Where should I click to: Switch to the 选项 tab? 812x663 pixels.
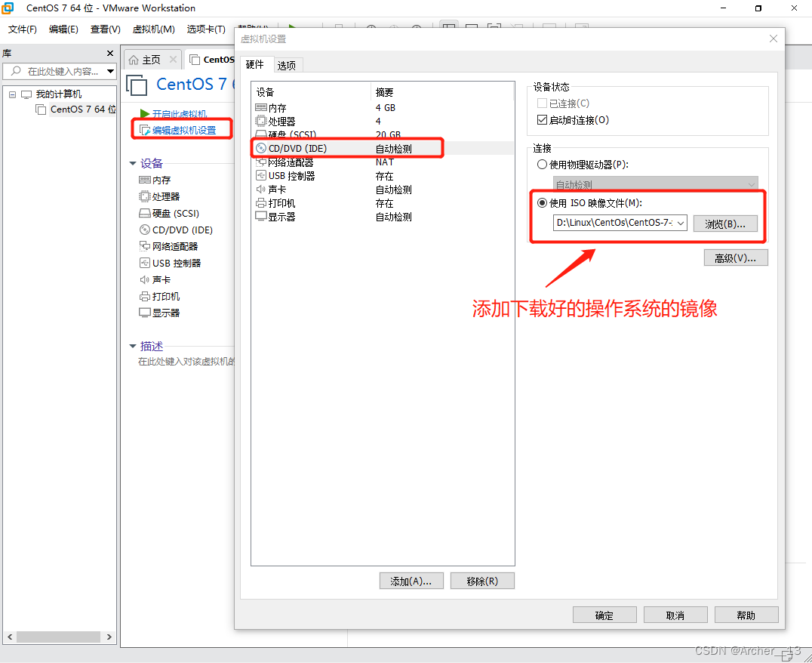click(x=287, y=65)
